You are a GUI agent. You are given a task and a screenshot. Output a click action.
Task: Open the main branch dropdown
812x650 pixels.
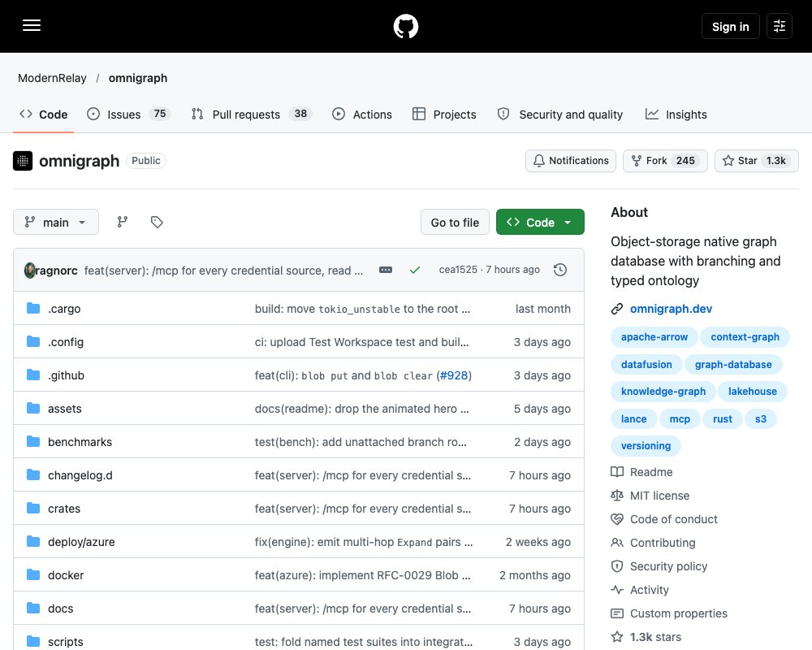pyautogui.click(x=56, y=222)
